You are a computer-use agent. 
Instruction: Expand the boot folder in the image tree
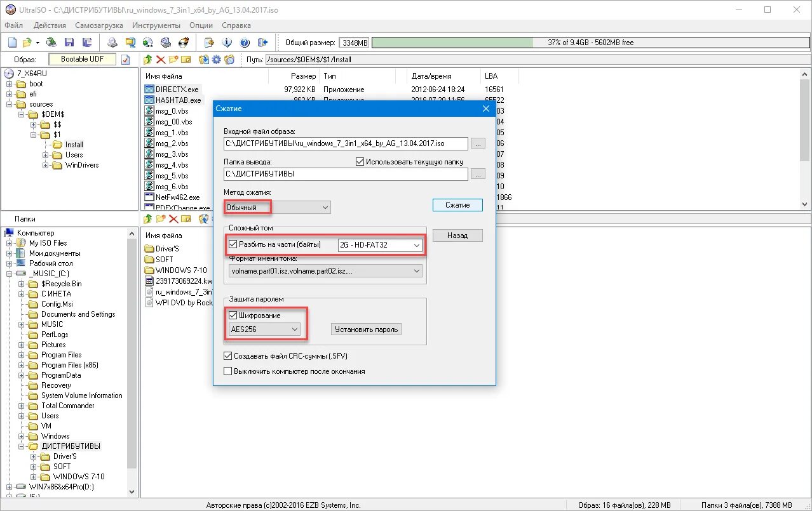tap(10, 84)
